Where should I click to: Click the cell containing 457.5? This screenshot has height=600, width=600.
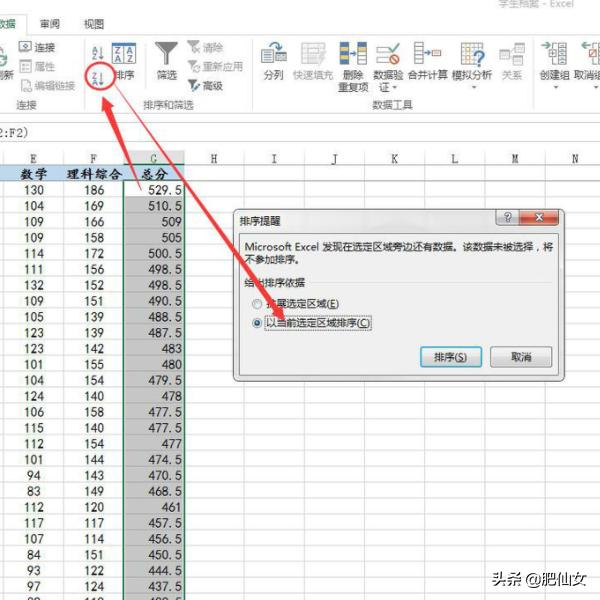pyautogui.click(x=154, y=523)
